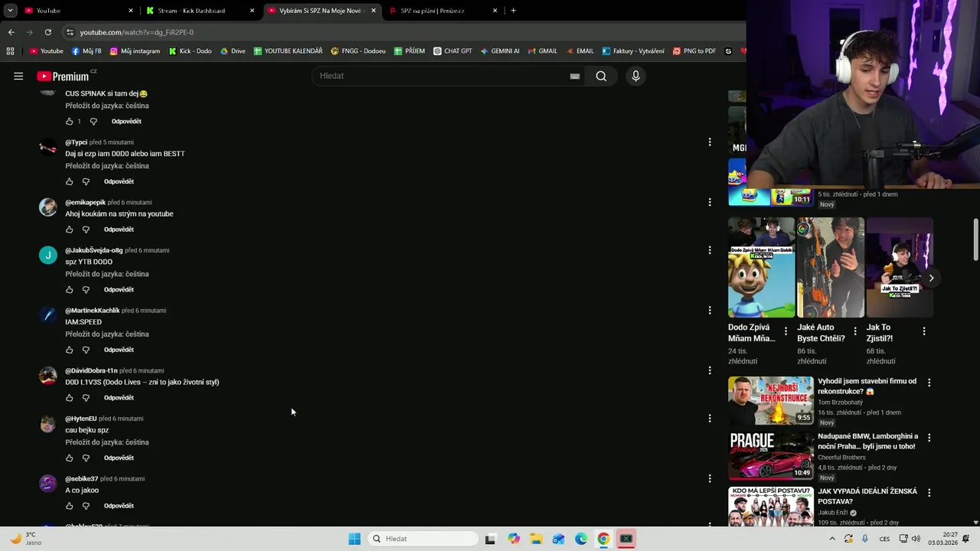Viewport: 980px width, 551px height.
Task: Reply to IAM:SPEED comment with Odpovědět
Action: point(119,350)
